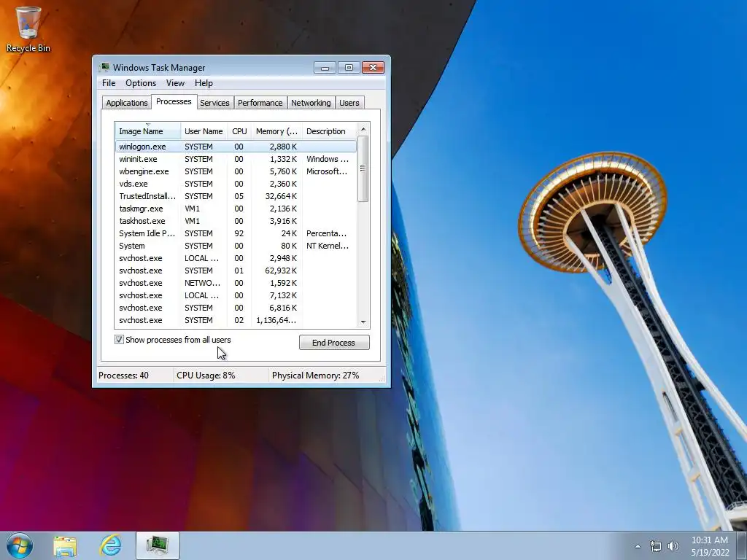
Task: Click the process list scroll down arrow
Action: coord(363,322)
